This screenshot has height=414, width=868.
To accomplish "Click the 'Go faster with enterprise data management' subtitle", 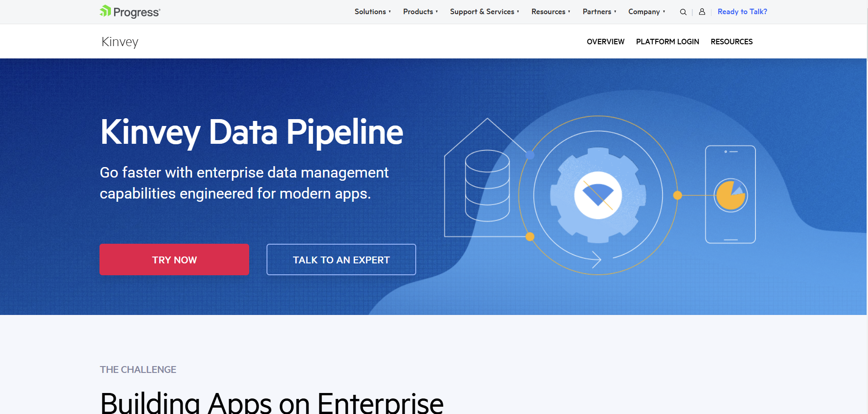I will [244, 183].
